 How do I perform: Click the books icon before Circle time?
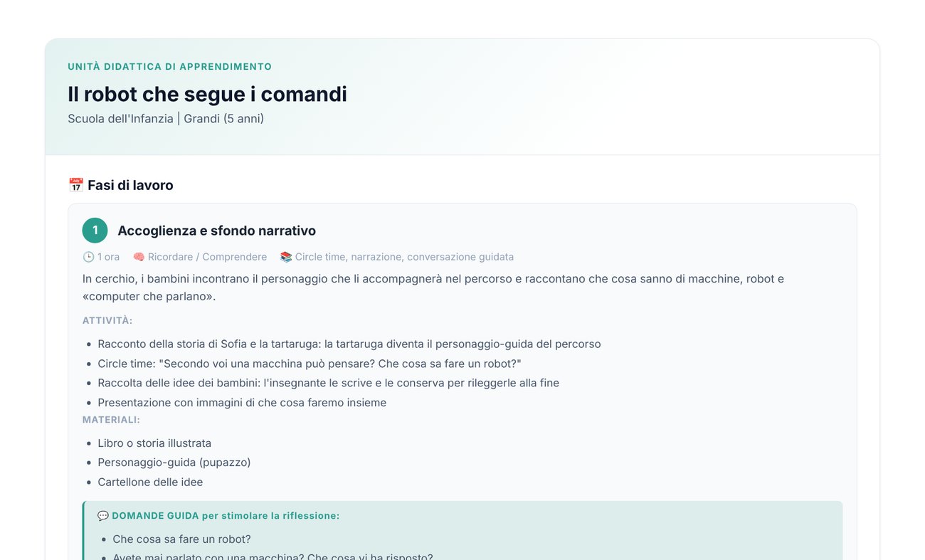pyautogui.click(x=286, y=257)
